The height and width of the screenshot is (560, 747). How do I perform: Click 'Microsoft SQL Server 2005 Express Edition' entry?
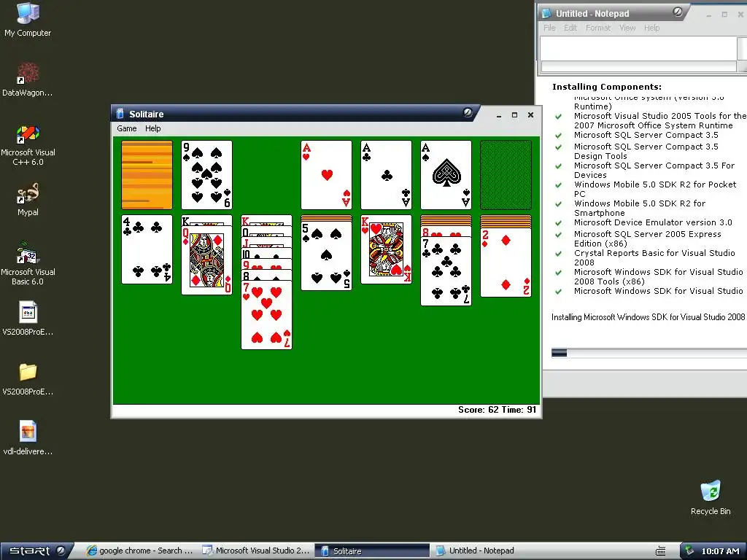coord(648,238)
